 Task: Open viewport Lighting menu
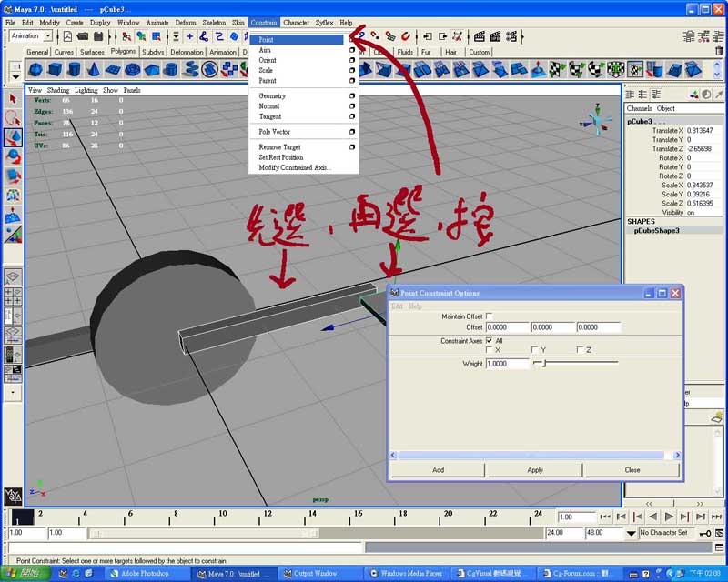click(x=86, y=90)
